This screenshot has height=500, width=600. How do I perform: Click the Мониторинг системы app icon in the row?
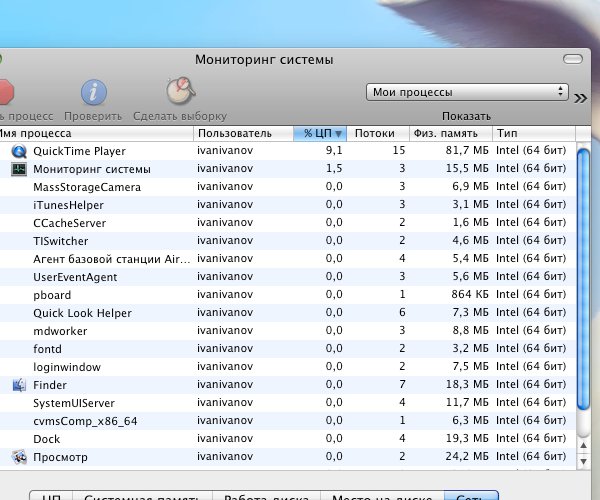[x=19, y=169]
